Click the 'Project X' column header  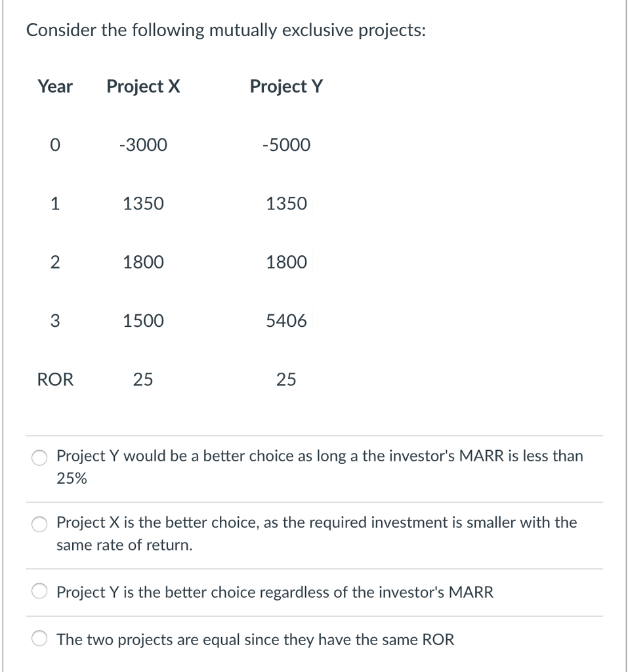142,86
